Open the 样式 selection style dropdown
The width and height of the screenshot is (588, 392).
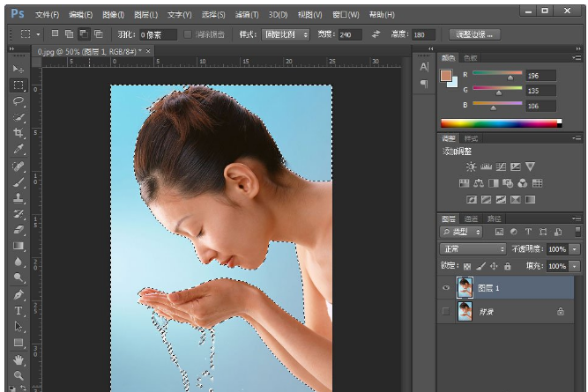286,34
